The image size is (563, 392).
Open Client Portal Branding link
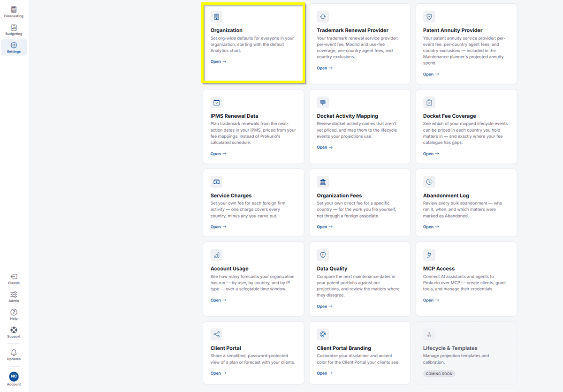click(x=325, y=373)
